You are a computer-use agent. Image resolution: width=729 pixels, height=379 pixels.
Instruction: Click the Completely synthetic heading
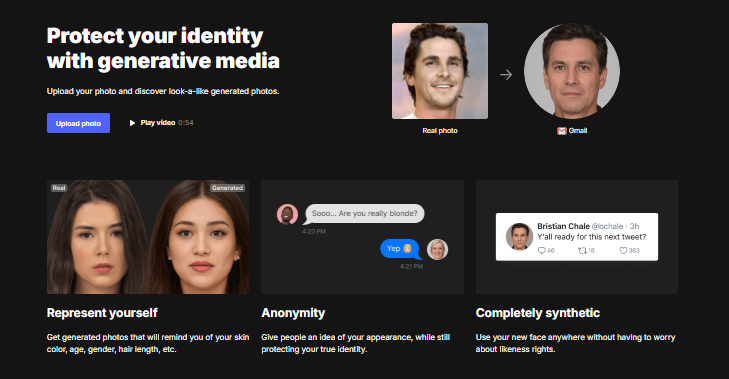click(x=538, y=313)
